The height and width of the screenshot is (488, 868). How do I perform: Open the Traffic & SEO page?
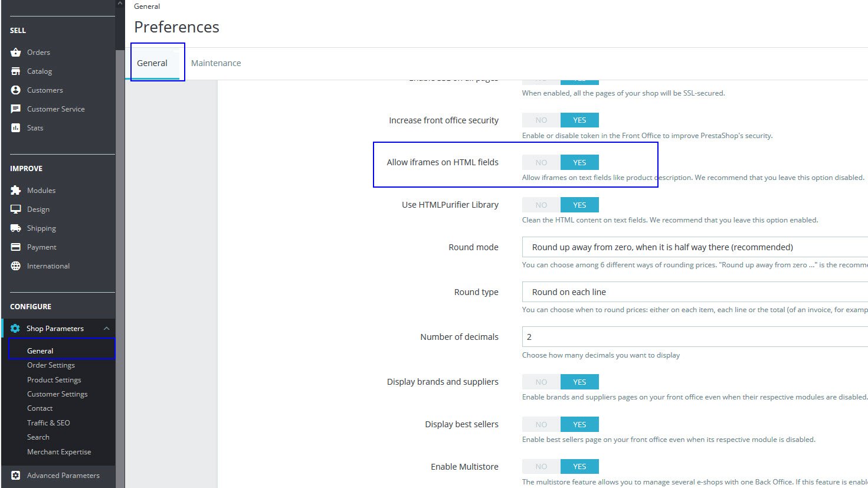(x=48, y=423)
